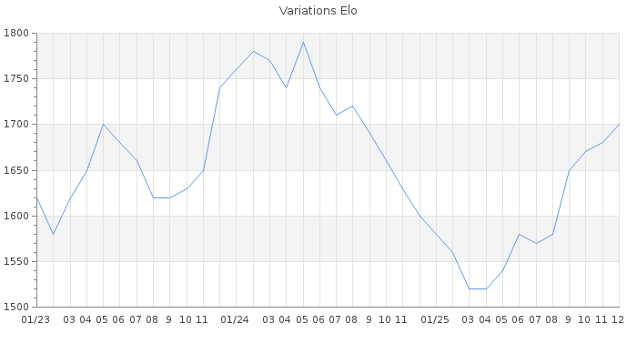Screen dimensions: 637x364
Task: Click the first 1700 peak in 2023
Action: click(103, 125)
